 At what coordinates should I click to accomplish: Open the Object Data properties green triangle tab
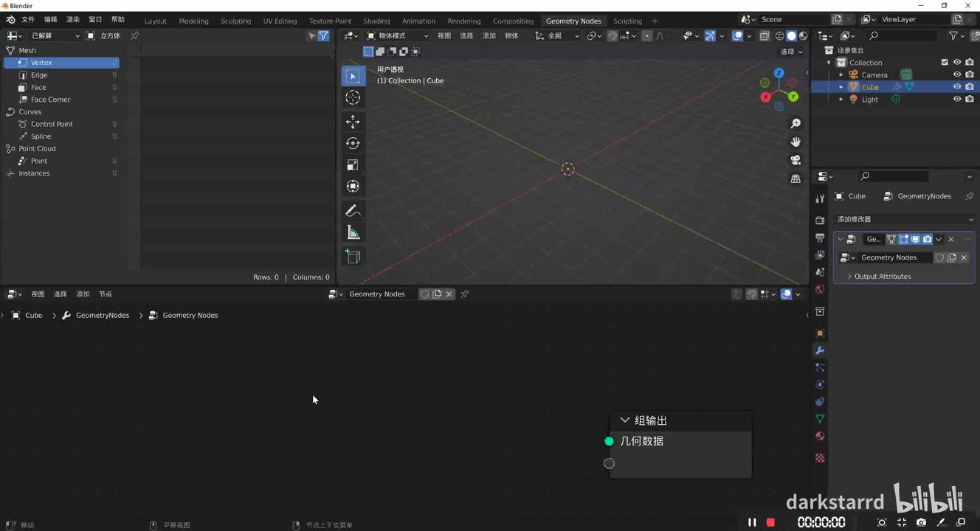819,419
